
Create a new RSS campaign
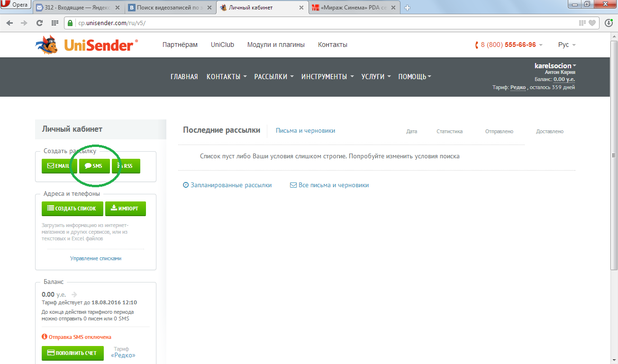point(126,166)
